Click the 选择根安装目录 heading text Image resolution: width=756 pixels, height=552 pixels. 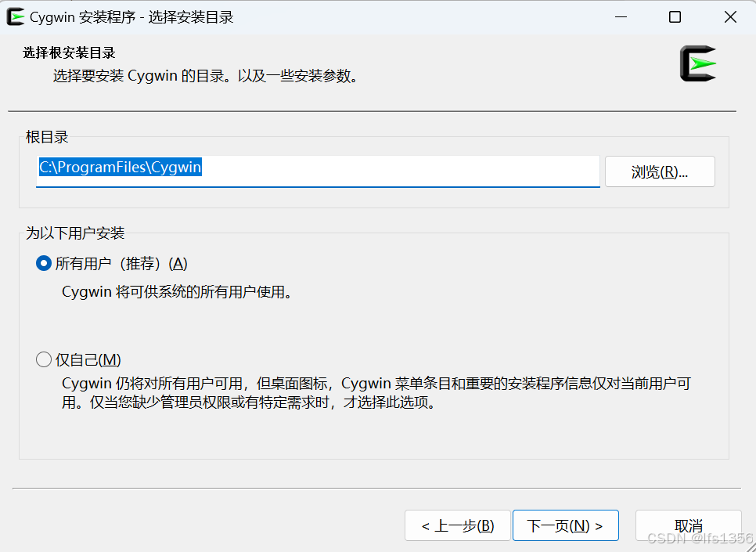pyautogui.click(x=69, y=52)
